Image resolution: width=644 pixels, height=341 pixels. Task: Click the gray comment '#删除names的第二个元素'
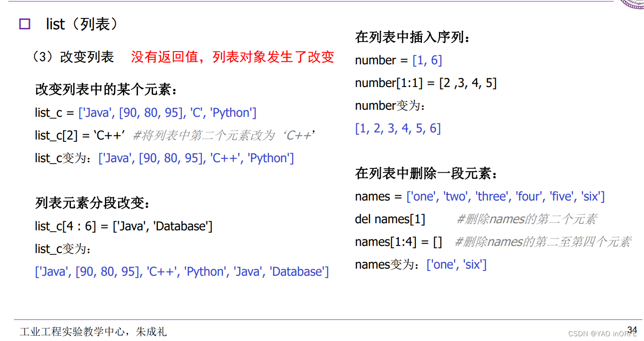click(527, 219)
